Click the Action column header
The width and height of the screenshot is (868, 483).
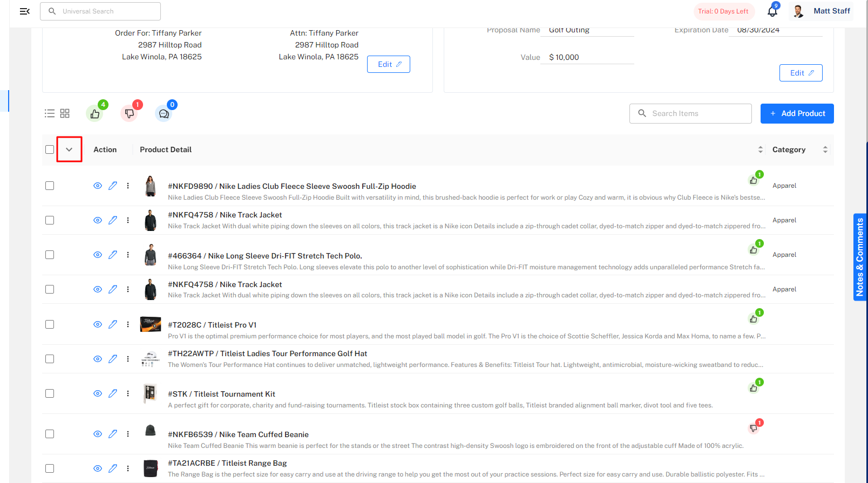coord(105,149)
